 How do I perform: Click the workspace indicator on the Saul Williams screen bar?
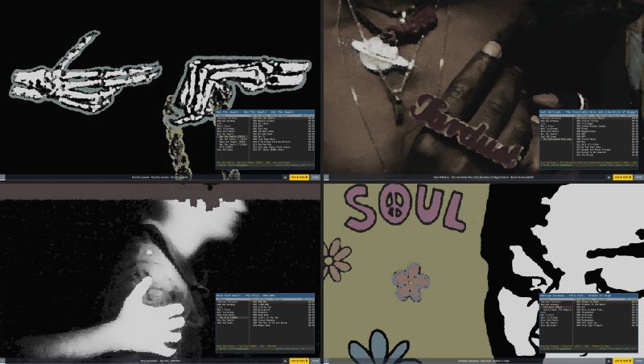click(x=326, y=177)
